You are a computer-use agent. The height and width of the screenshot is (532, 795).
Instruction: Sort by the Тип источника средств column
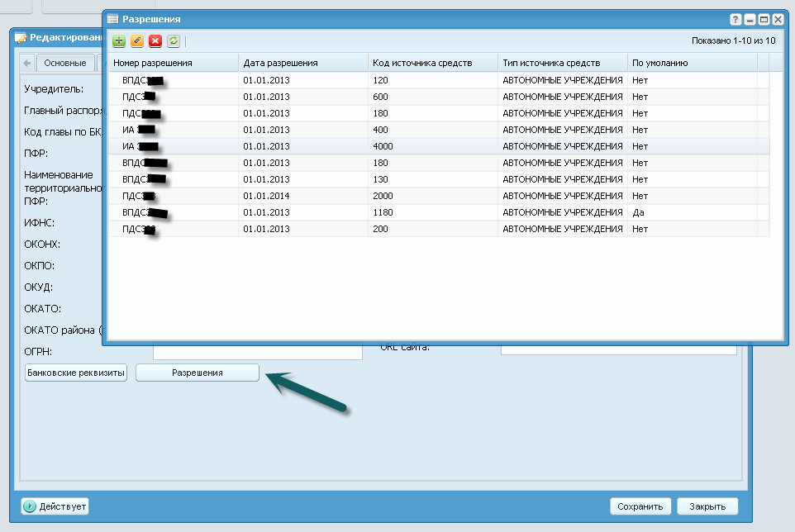pyautogui.click(x=563, y=63)
